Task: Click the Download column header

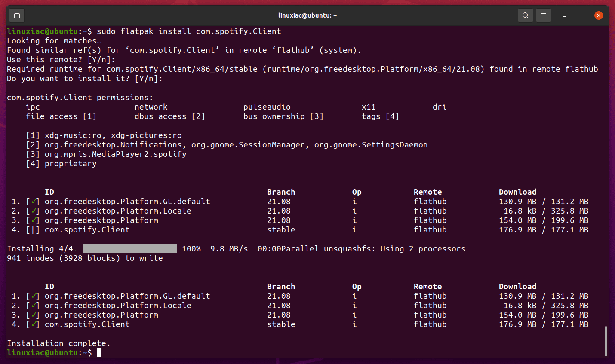Action: tap(517, 192)
